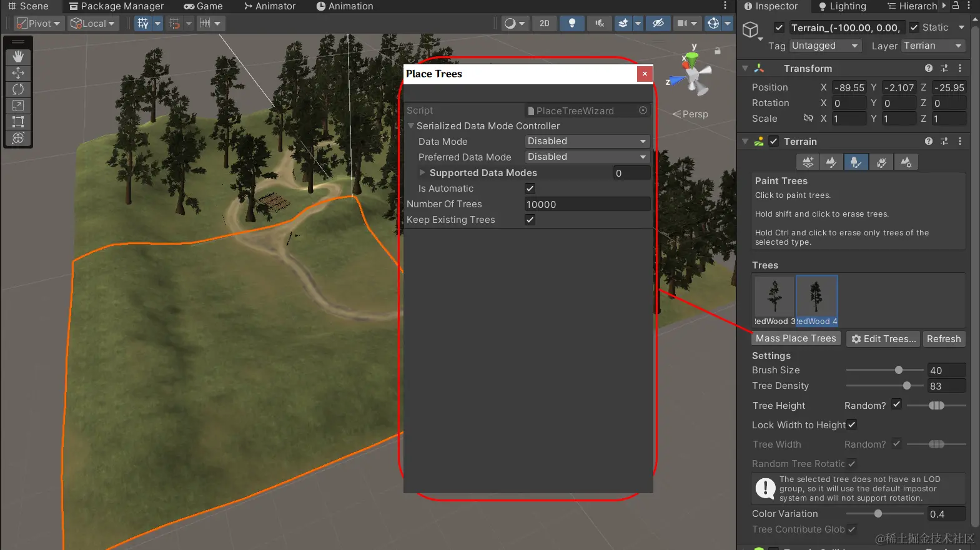Toggle grid visibility button in Scene toolbar
980x550 pixels.
click(x=143, y=23)
